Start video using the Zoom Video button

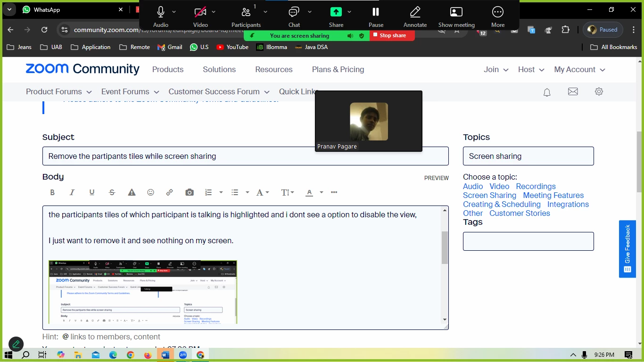200,16
